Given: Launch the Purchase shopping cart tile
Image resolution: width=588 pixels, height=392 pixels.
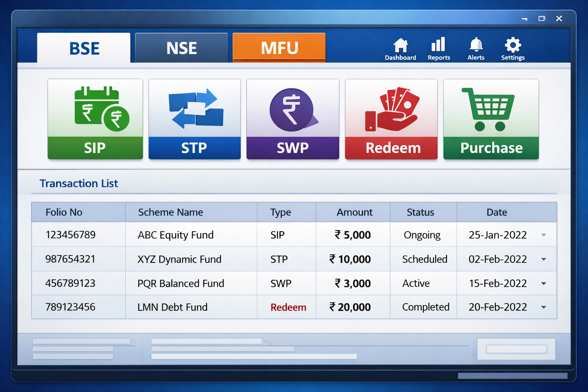Looking at the screenshot, I should point(491,119).
